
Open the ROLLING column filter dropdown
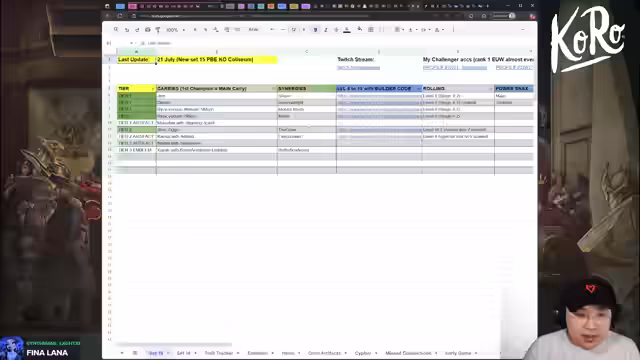[491, 89]
